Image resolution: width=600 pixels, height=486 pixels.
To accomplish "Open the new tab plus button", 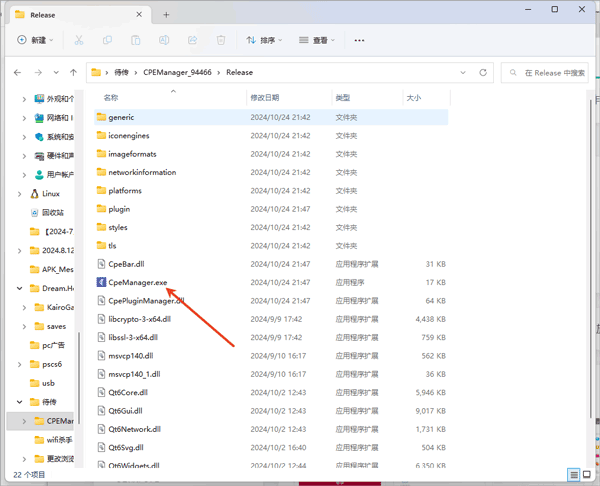I will click(166, 15).
